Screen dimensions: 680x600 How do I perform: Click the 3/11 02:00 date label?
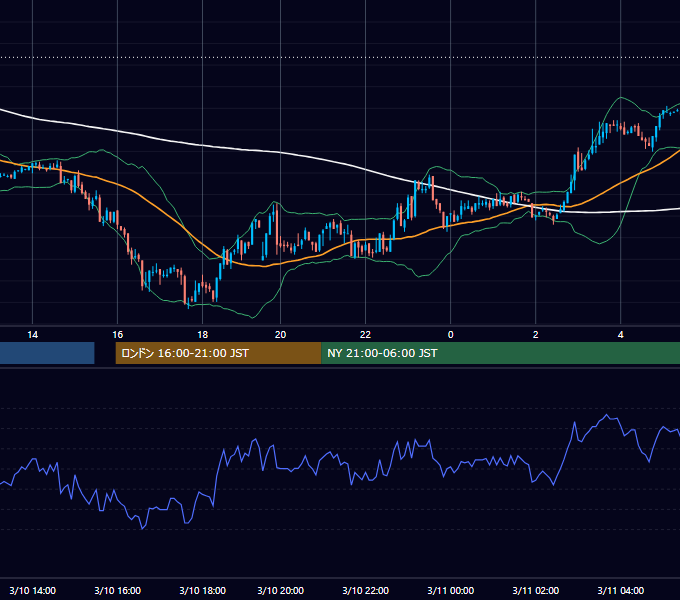(x=536, y=590)
